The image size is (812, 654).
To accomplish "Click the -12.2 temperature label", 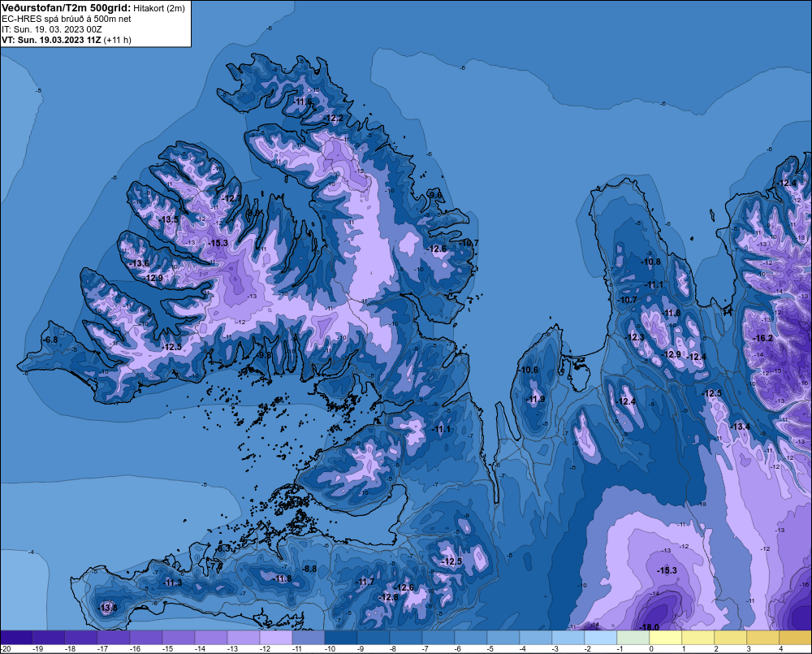I will click(333, 118).
